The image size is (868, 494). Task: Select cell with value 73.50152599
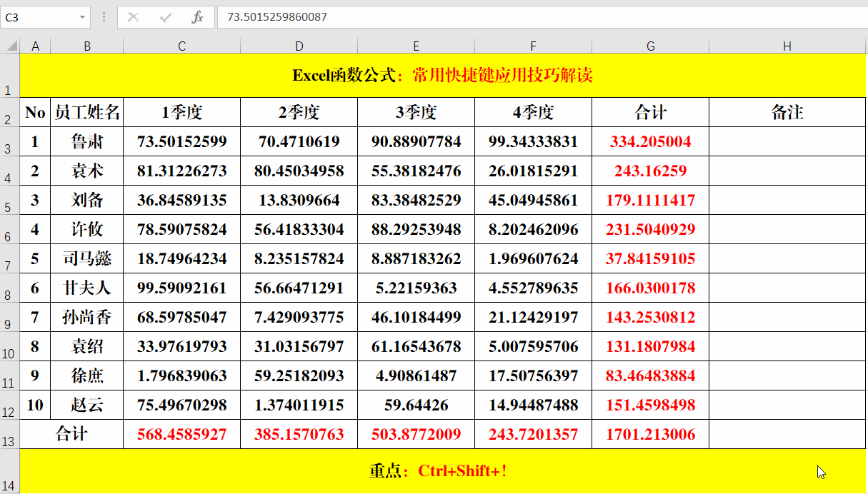[x=182, y=141]
